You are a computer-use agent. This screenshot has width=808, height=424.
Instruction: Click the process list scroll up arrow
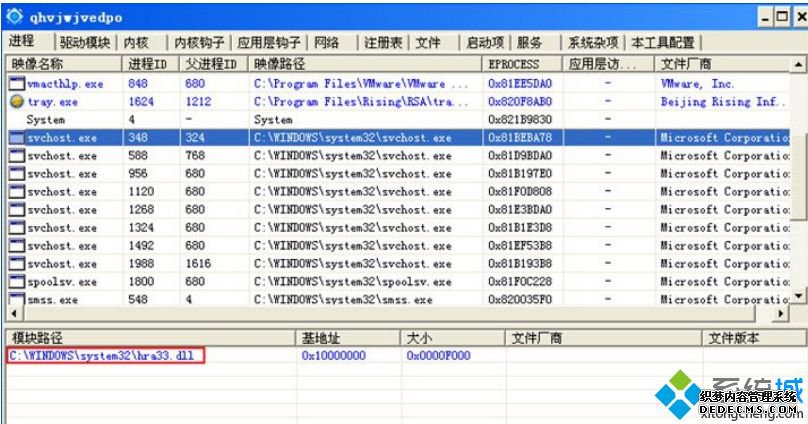point(798,64)
